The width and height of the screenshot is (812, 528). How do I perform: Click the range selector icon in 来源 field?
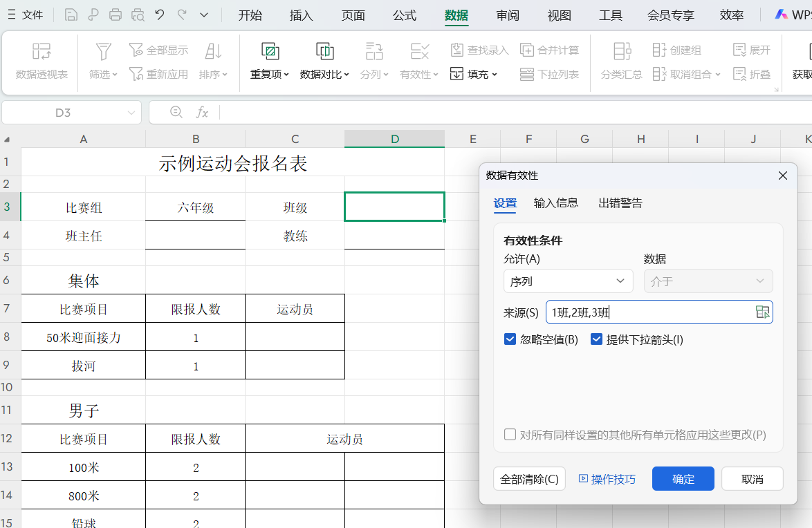762,312
